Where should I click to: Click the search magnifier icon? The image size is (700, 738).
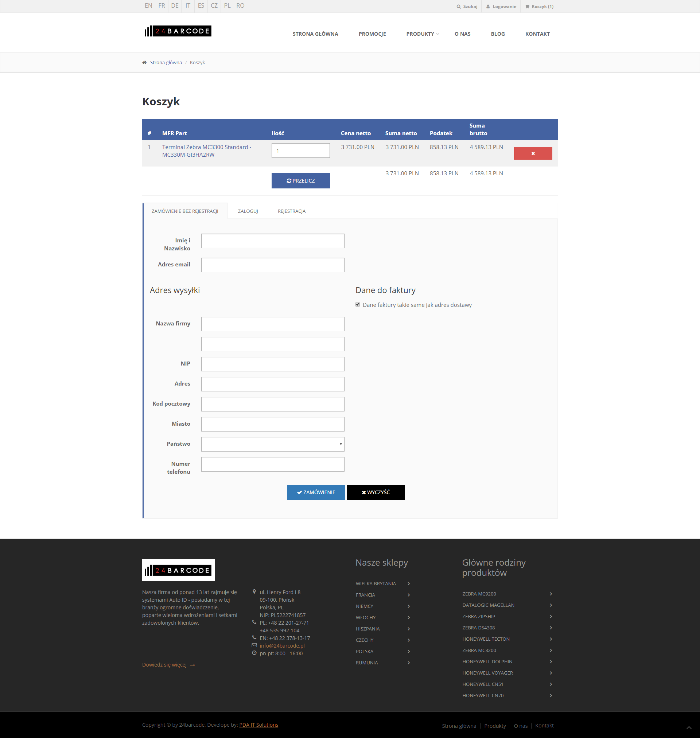coord(459,6)
